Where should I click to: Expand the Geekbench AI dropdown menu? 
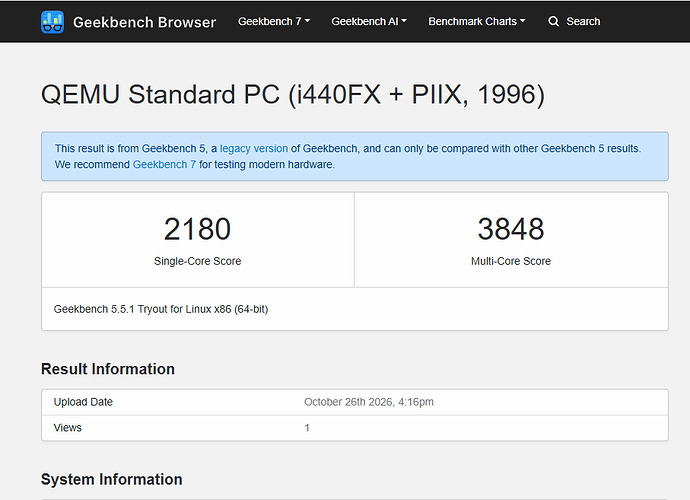click(369, 21)
